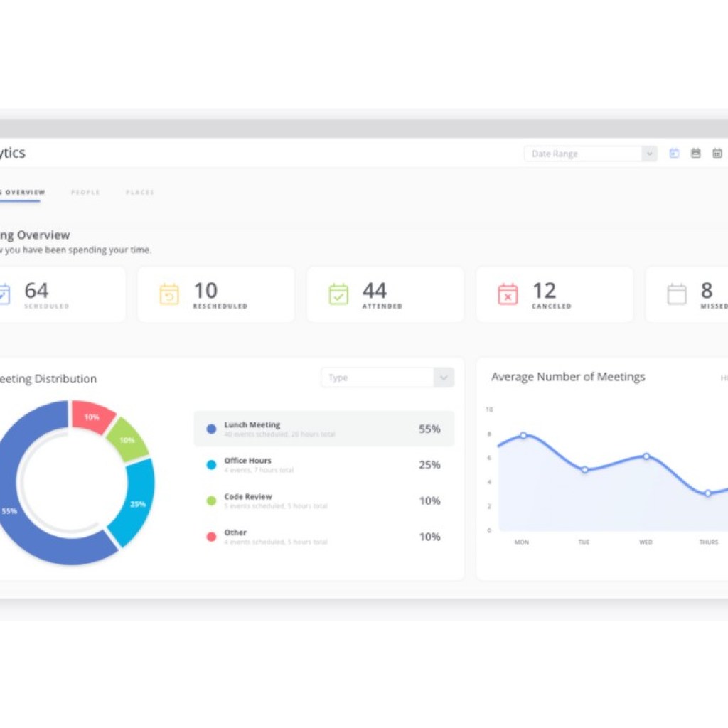
Task: Click the month-view calendar grid icon
Action: point(717,154)
